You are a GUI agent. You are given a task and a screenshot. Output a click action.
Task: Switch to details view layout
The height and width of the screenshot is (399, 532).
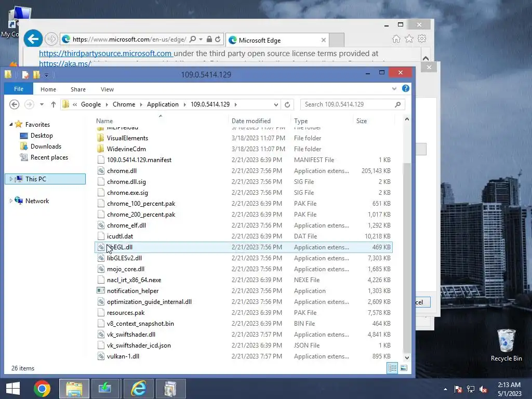click(393, 368)
